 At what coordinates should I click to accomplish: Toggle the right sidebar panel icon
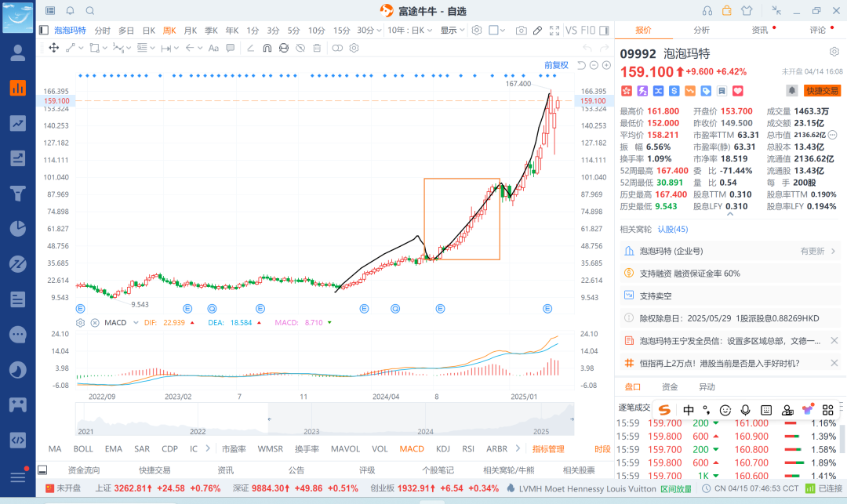[x=604, y=31]
